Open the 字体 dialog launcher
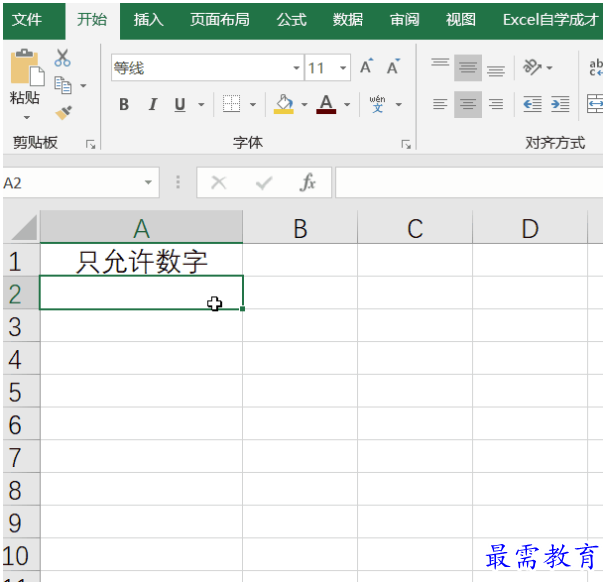This screenshot has width=607, height=588. coord(406,145)
